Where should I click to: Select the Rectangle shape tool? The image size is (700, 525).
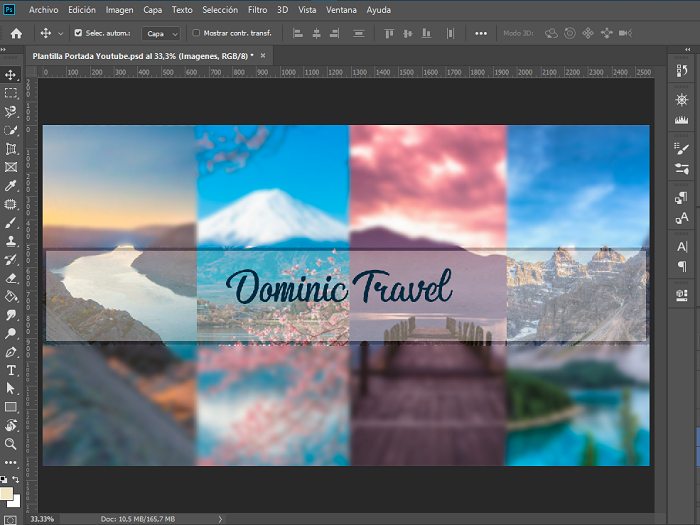click(x=10, y=407)
